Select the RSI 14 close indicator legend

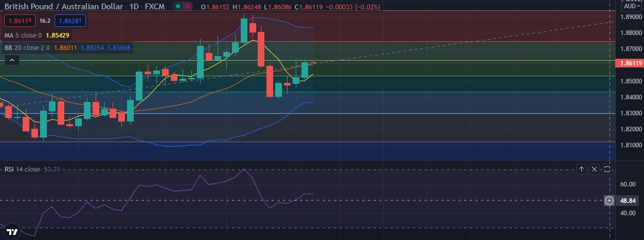point(22,169)
